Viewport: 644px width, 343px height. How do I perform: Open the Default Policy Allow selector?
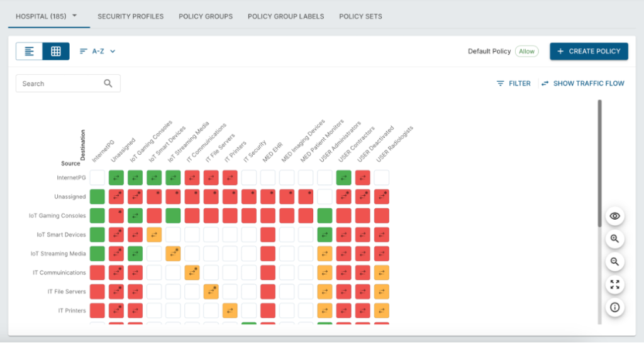[526, 52]
